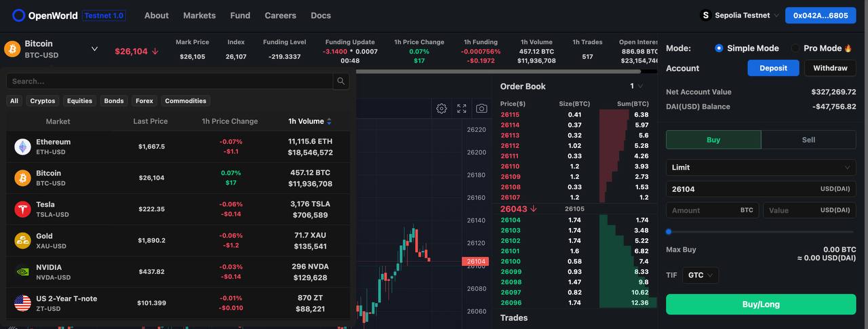Click the Bitcoin coin icon in header
Viewport: 868px width, 329px height.
pos(12,49)
